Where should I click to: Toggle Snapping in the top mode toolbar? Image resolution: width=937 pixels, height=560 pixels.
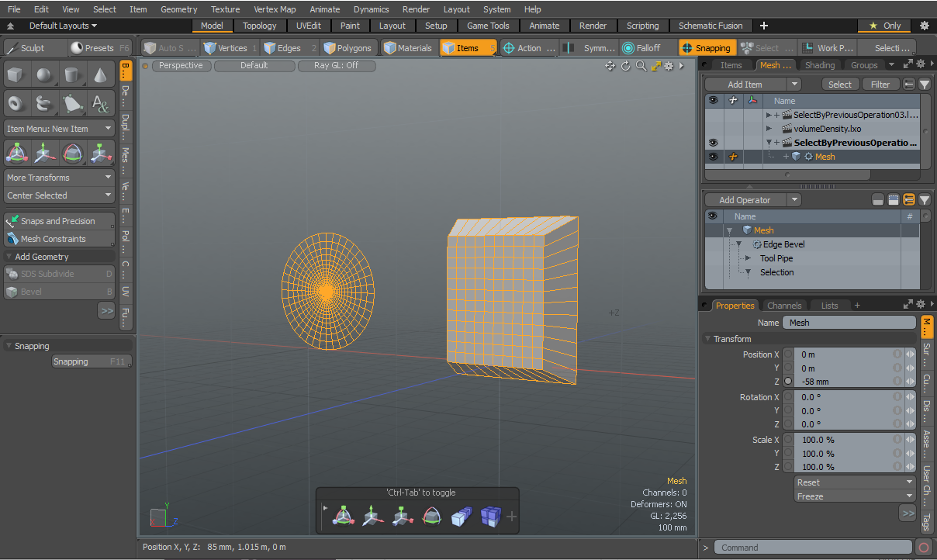[707, 48]
